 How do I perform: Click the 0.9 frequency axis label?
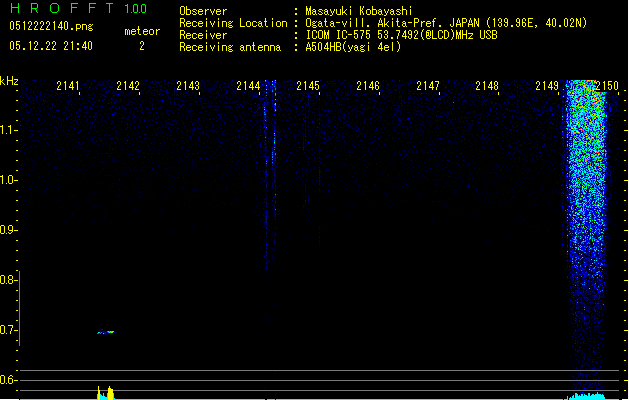[8, 230]
